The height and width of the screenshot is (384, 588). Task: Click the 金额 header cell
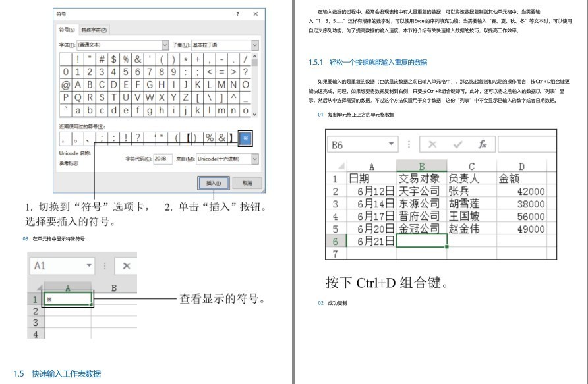pyautogui.click(x=521, y=178)
